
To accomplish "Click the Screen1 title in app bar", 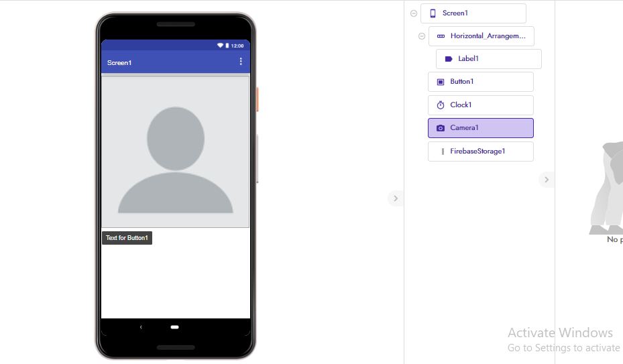I will [119, 63].
